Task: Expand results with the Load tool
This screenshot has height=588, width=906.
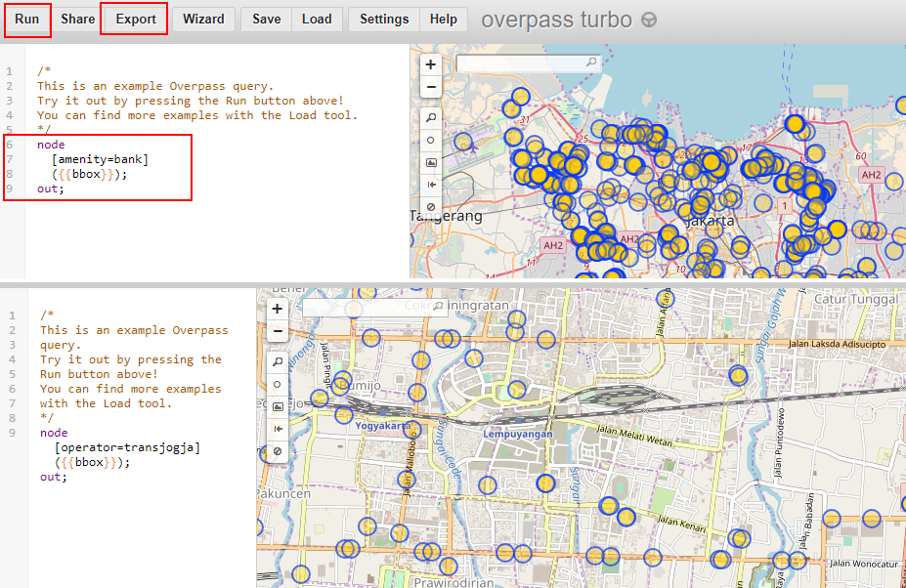Action: pyautogui.click(x=317, y=19)
